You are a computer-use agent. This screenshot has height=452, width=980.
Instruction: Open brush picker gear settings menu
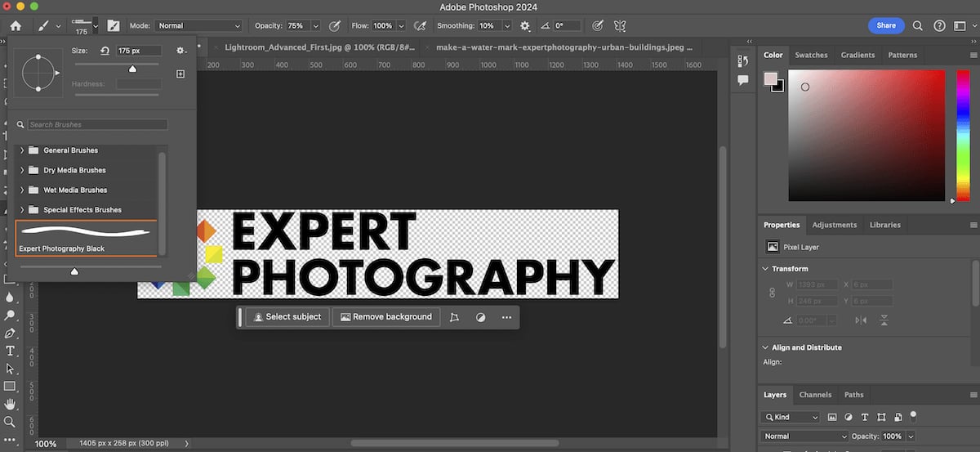click(181, 51)
